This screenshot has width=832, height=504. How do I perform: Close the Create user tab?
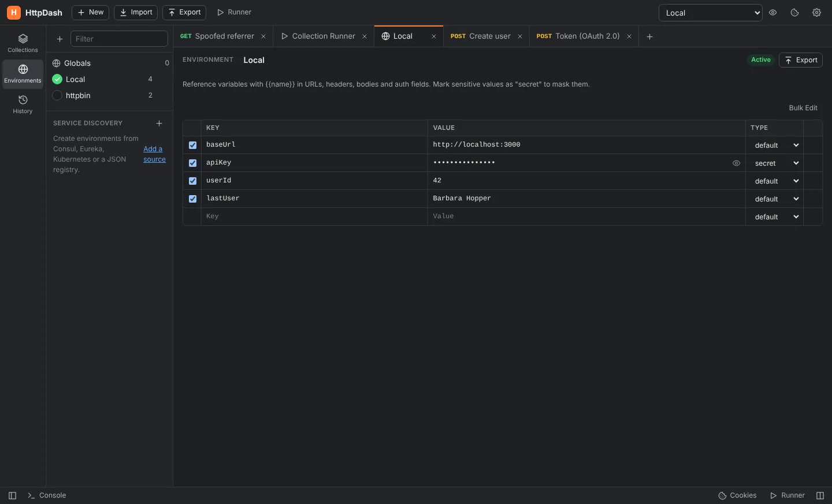pos(520,36)
